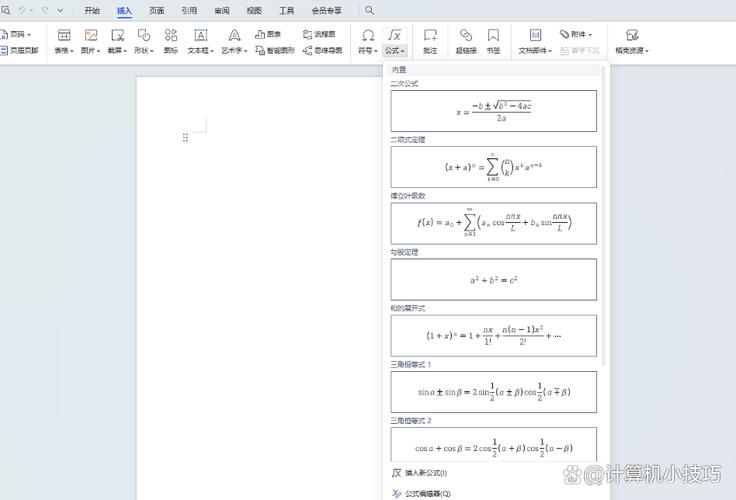Click the 表格 table insert icon
Image resolution: width=736 pixels, height=500 pixels.
[x=64, y=35]
